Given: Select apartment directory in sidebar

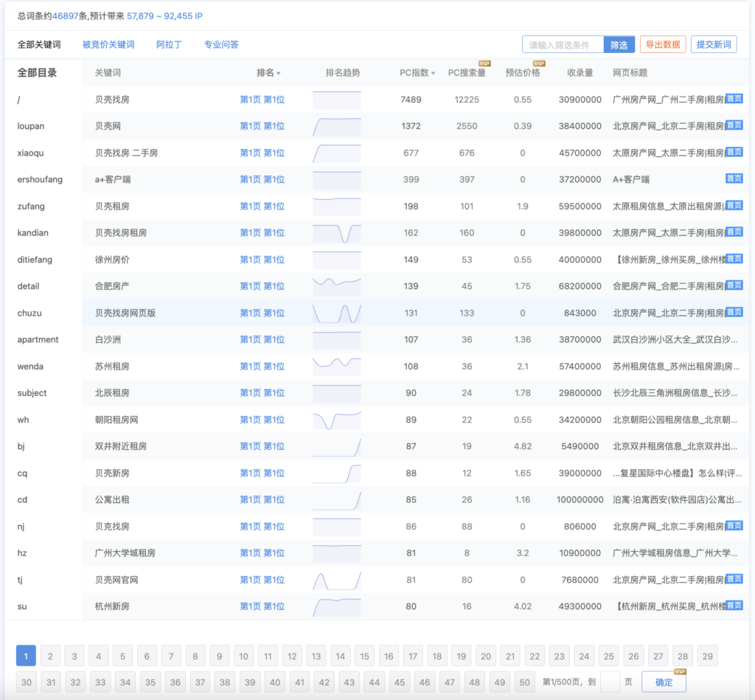Looking at the screenshot, I should pyautogui.click(x=38, y=339).
